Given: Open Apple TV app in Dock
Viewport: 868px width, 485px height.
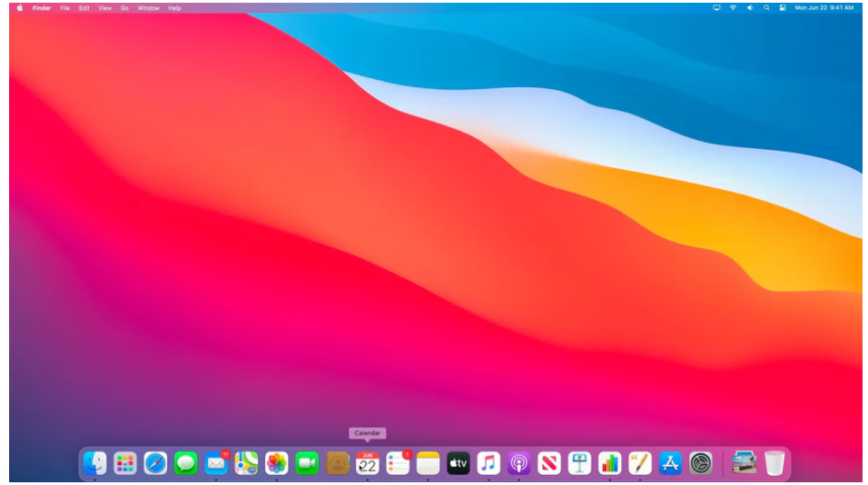Looking at the screenshot, I should tap(459, 463).
